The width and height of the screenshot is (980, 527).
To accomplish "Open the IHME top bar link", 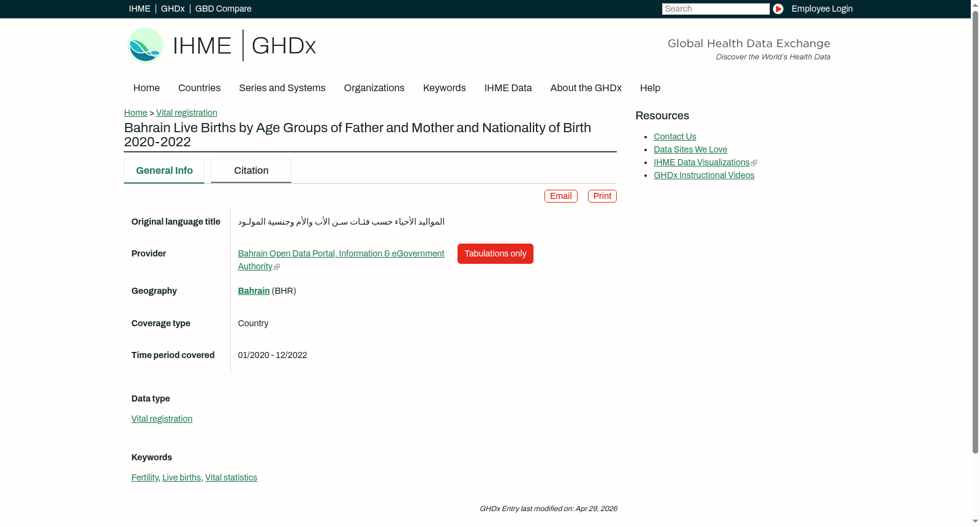I will coord(140,9).
